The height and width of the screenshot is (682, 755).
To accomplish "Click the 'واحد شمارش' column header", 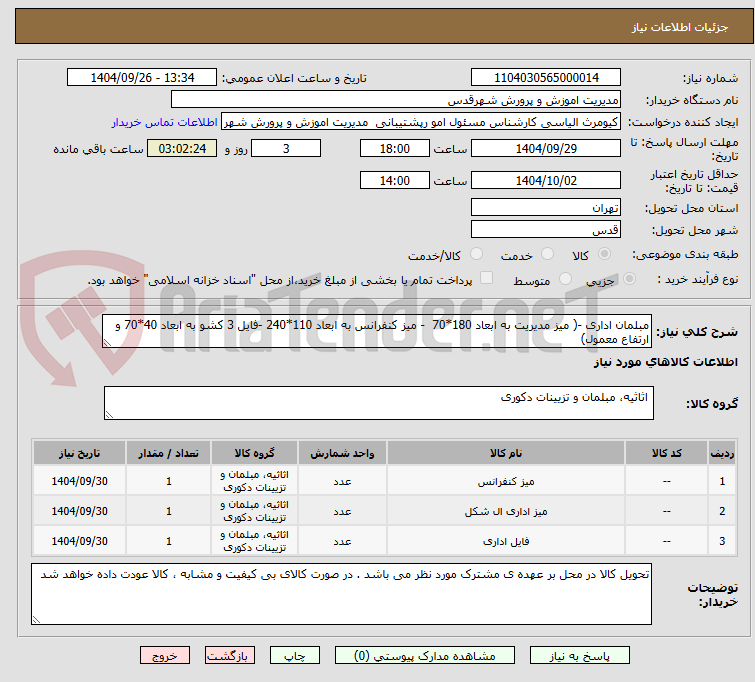I will click(x=342, y=453).
